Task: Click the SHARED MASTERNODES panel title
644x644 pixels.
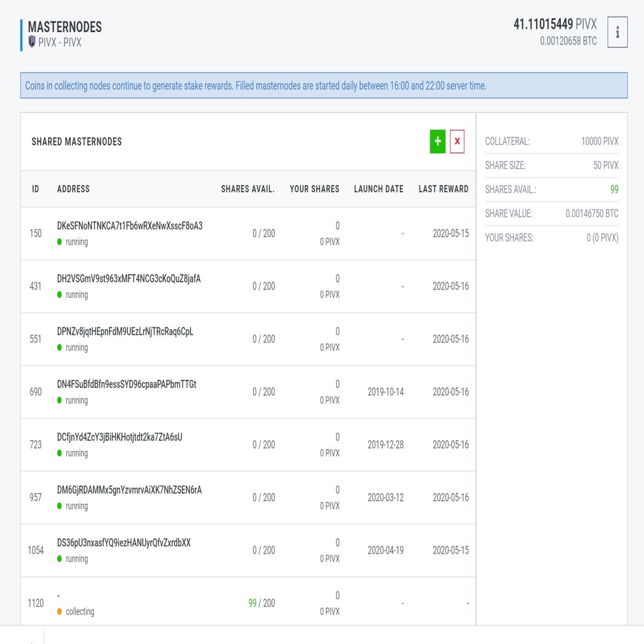Action: (x=77, y=142)
